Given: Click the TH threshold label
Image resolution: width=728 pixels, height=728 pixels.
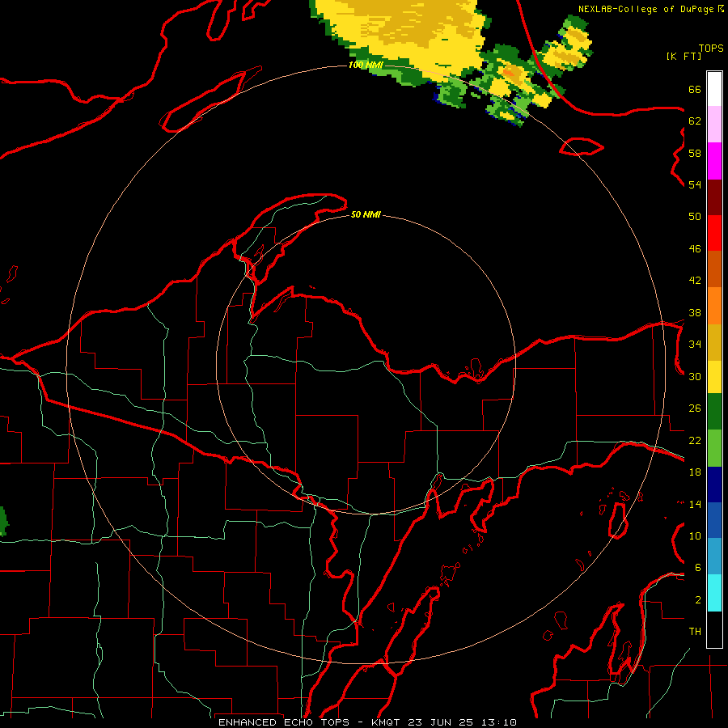Looking at the screenshot, I should click(695, 632).
